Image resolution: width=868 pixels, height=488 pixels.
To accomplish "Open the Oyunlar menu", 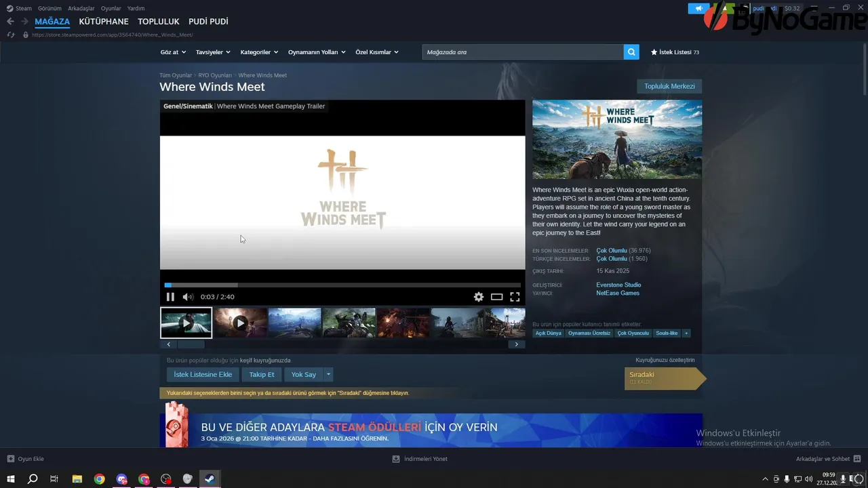I will [111, 8].
